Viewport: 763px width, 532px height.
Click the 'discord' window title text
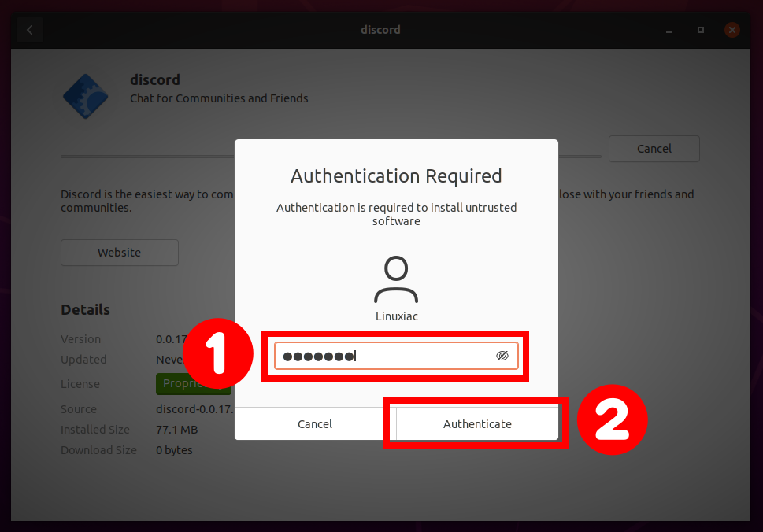pos(380,30)
